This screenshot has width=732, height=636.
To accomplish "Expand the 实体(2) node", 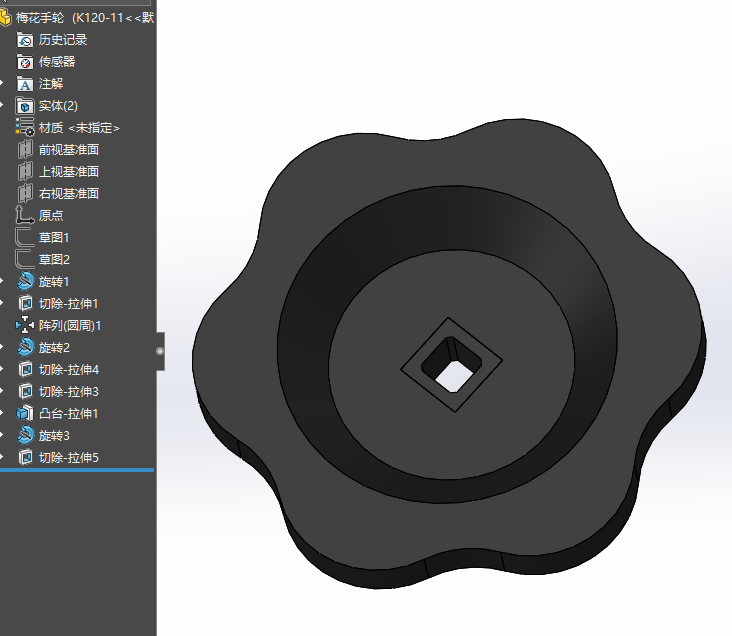I will click(2, 106).
